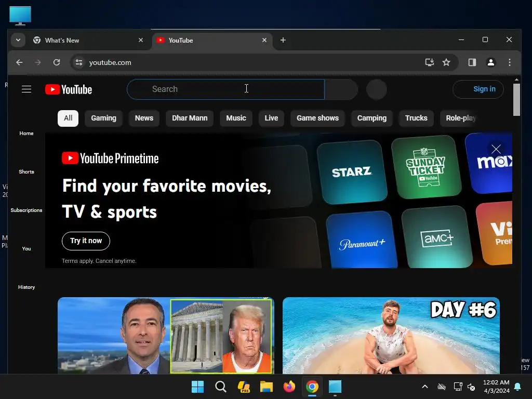Open File Explorer from the taskbar
This screenshot has height=399, width=532.
tap(267, 387)
